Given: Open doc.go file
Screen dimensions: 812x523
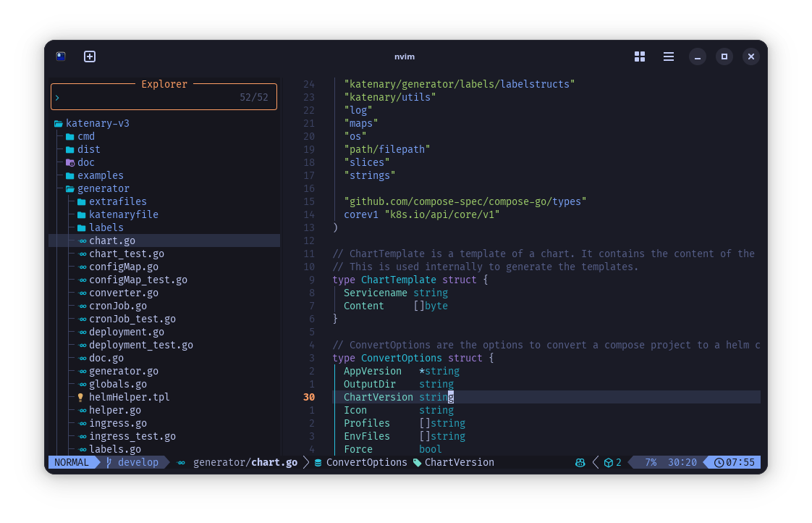Looking at the screenshot, I should pos(106,358).
